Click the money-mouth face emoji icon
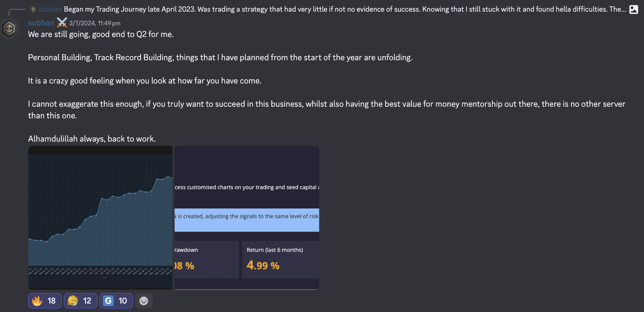644x312 pixels. pos(73,301)
